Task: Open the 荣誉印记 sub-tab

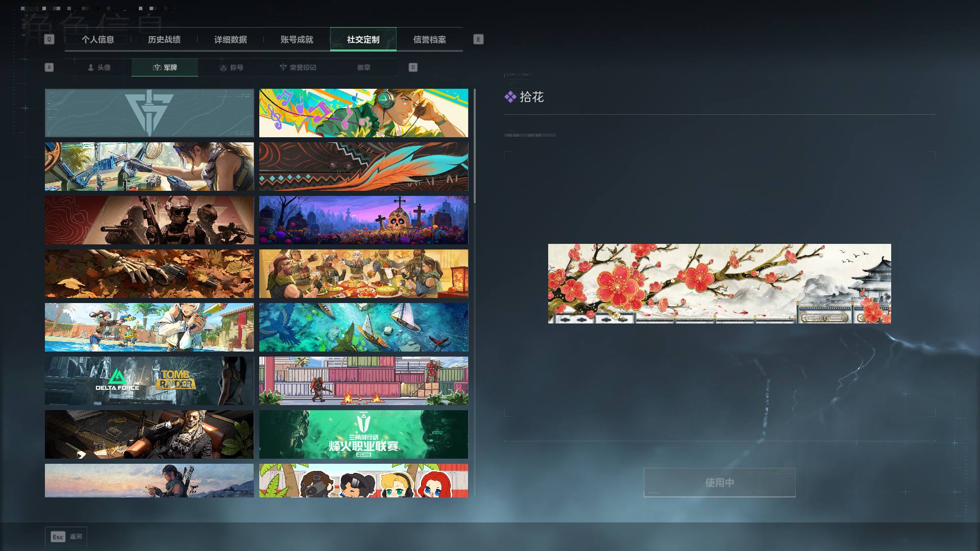Action: click(x=298, y=67)
